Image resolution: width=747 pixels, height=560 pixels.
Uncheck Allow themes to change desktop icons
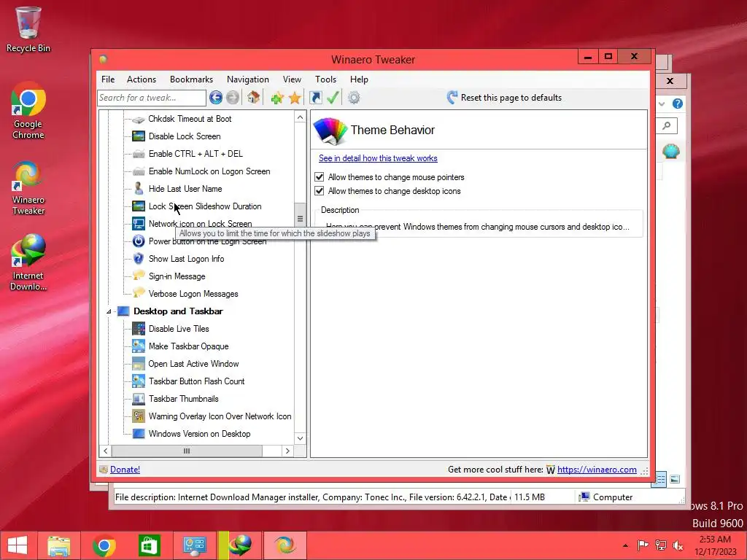click(x=320, y=191)
